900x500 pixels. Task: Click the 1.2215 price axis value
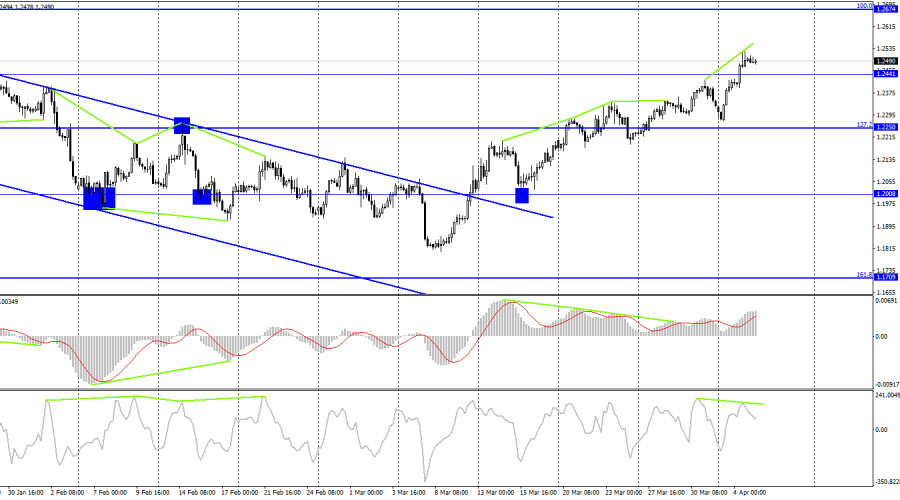(x=887, y=137)
